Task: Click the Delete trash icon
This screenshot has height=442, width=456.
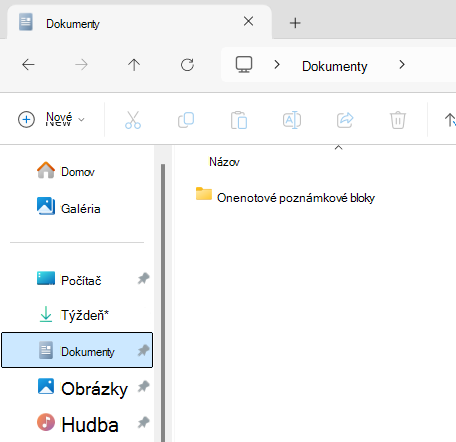Action: 398,120
